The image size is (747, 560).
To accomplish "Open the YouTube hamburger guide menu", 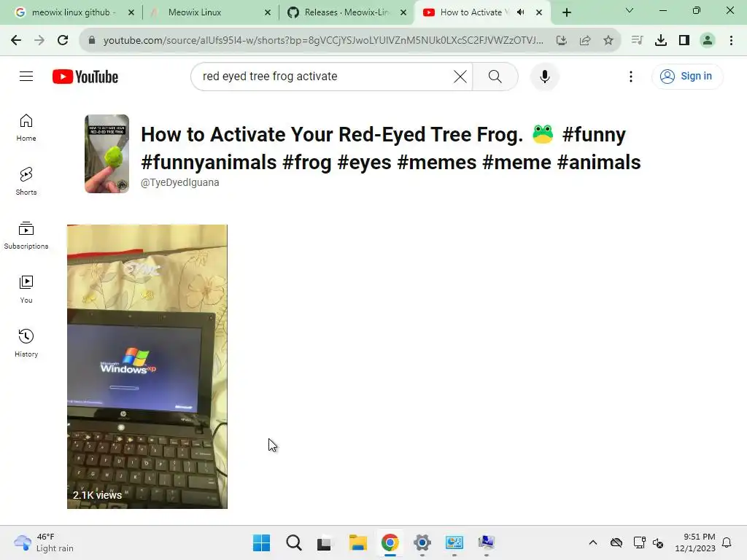I will [26, 76].
